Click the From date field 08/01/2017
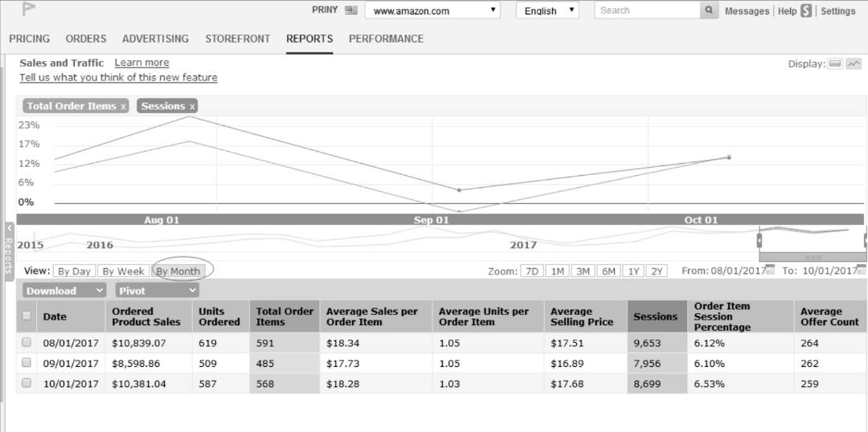 click(738, 271)
